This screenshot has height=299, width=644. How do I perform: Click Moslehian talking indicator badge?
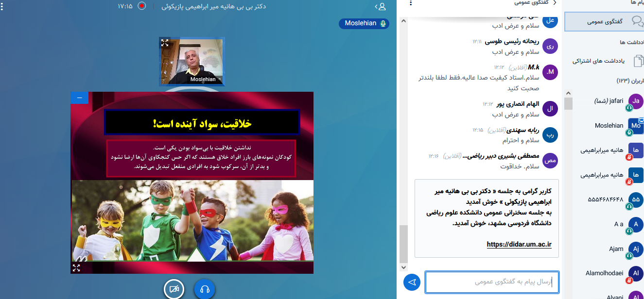(364, 23)
